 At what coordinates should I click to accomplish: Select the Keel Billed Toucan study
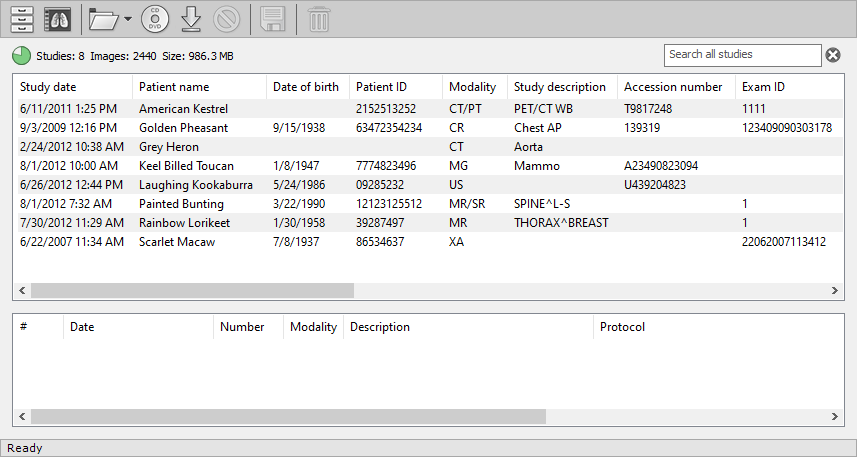coord(186,166)
